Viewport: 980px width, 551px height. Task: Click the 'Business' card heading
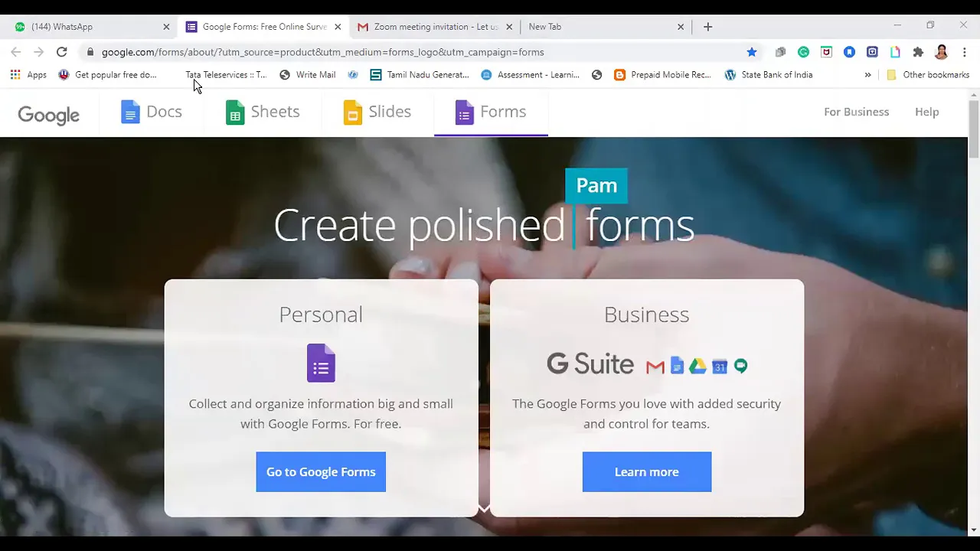click(x=646, y=315)
